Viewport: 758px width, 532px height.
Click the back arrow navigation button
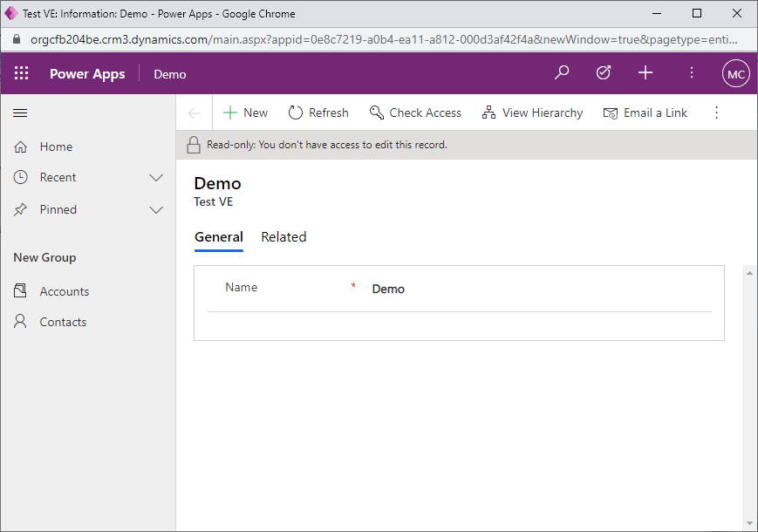(195, 113)
